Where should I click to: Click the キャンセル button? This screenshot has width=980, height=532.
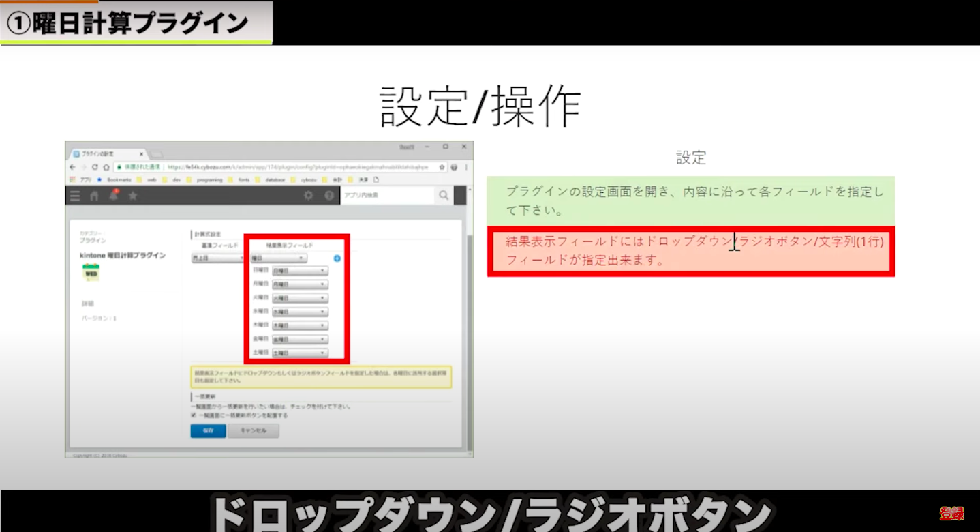pyautogui.click(x=253, y=431)
